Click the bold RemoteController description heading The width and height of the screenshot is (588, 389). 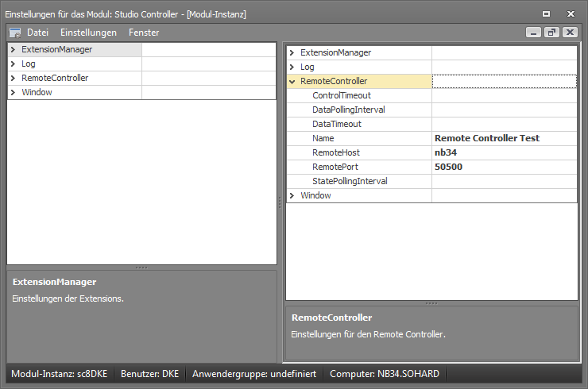point(332,318)
